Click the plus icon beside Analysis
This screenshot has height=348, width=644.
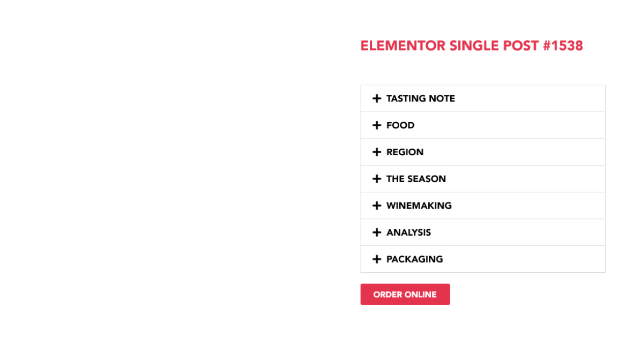[377, 233]
